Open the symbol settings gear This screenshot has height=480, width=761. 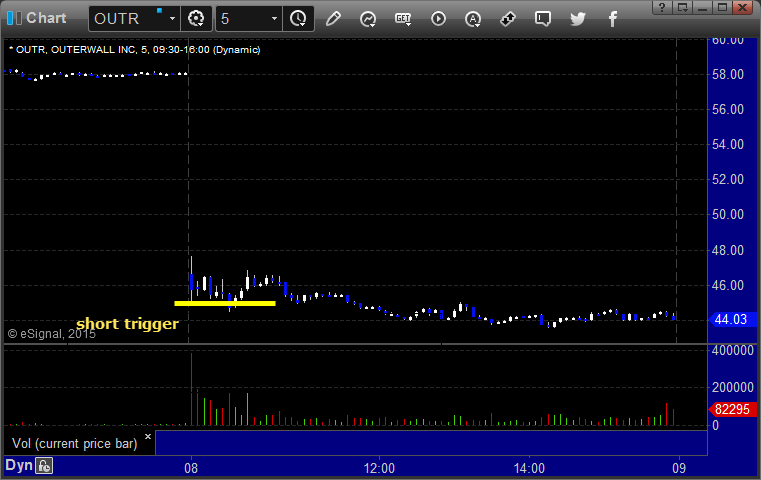[196, 19]
